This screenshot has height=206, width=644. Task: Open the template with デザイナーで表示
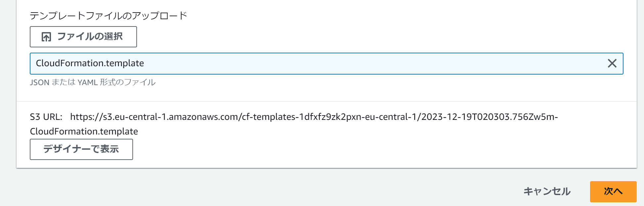(81, 149)
